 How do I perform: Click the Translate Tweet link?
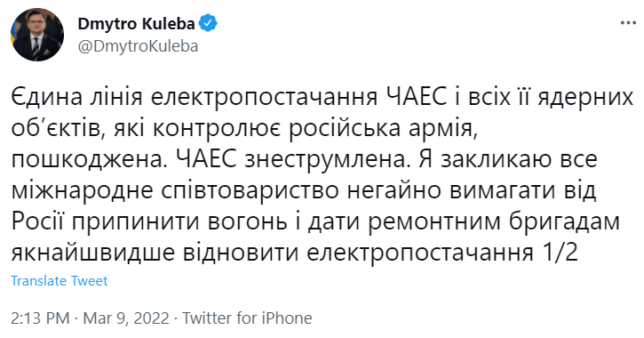[60, 281]
